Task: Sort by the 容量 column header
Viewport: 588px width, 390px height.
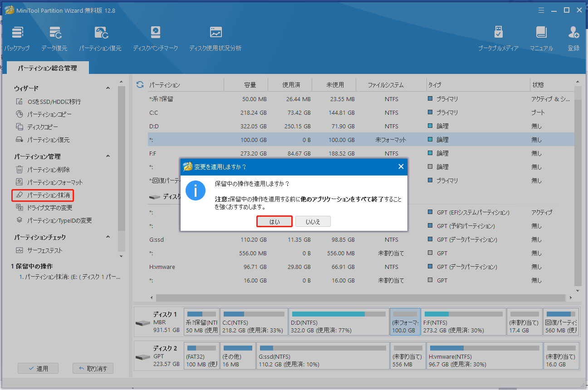Action: pyautogui.click(x=246, y=85)
